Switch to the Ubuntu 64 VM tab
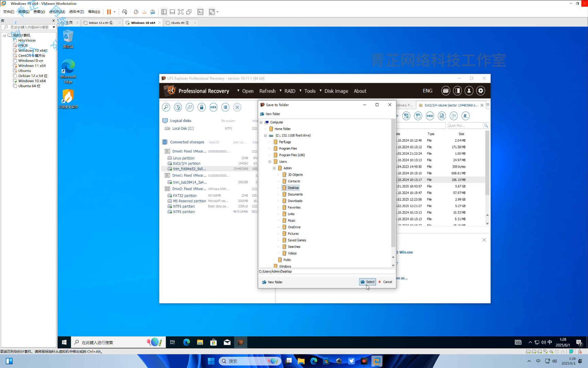Viewport: 588px width, 368px height. (x=180, y=23)
